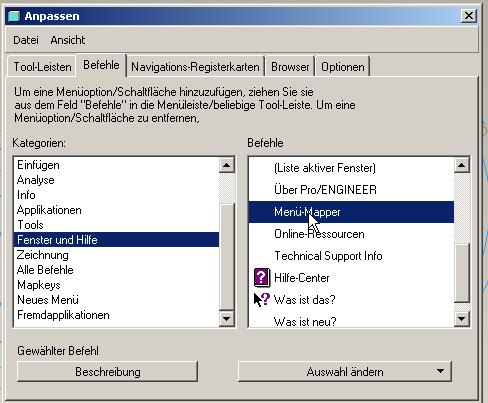The image size is (488, 403).
Task: Open the Datei menu
Action: [26, 40]
